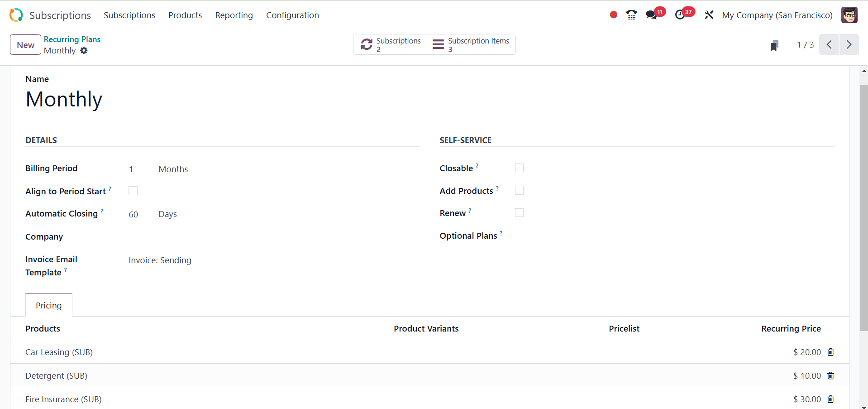868x409 pixels.
Task: Show help tooltip for Add Products
Action: 497,188
